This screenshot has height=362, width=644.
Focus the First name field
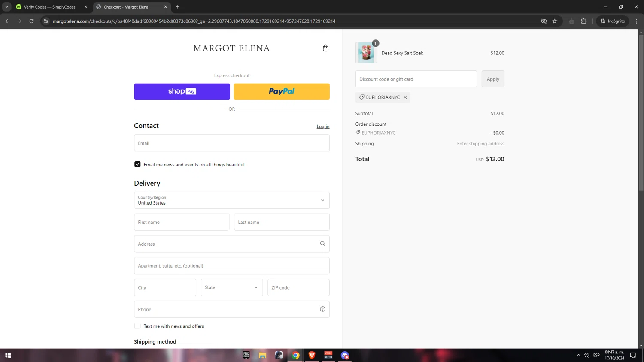click(182, 222)
